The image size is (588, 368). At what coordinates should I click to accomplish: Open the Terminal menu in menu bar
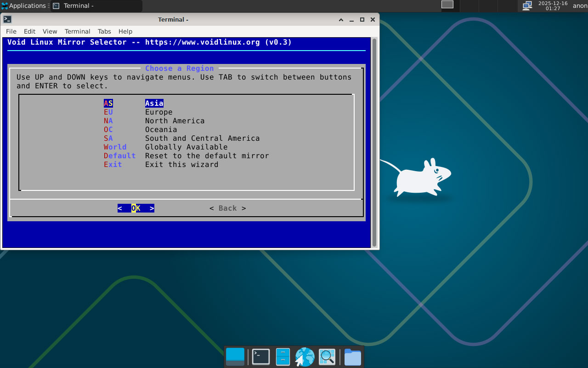[77, 31]
